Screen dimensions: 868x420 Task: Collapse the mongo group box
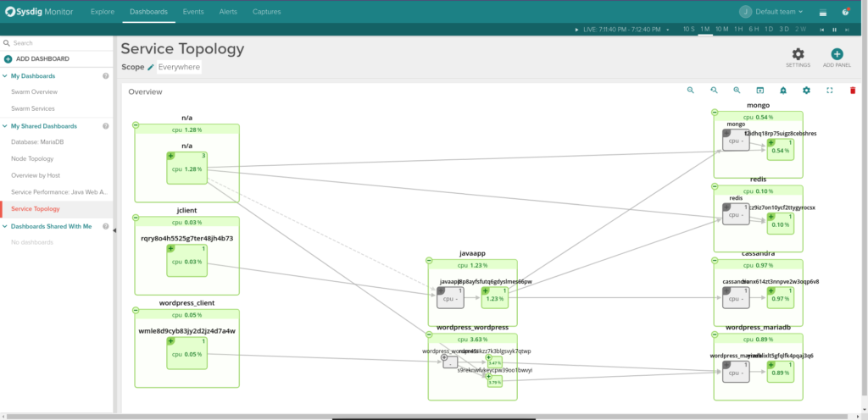(715, 113)
